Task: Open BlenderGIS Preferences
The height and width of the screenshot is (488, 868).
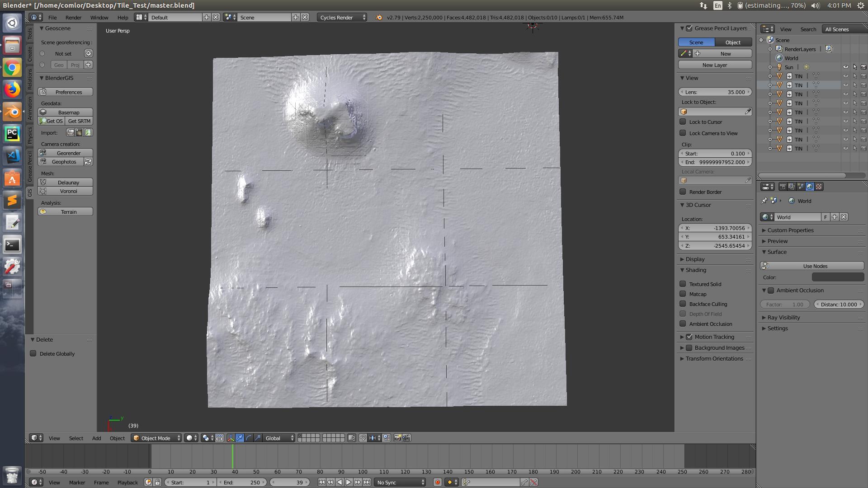Action: pyautogui.click(x=65, y=92)
